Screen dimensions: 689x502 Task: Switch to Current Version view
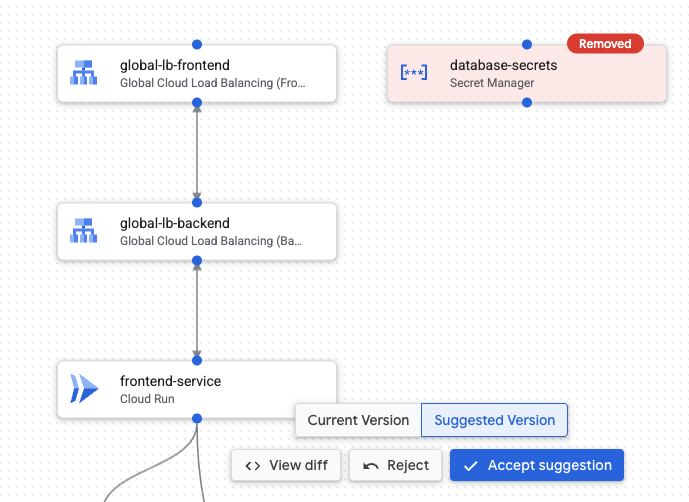coord(358,420)
